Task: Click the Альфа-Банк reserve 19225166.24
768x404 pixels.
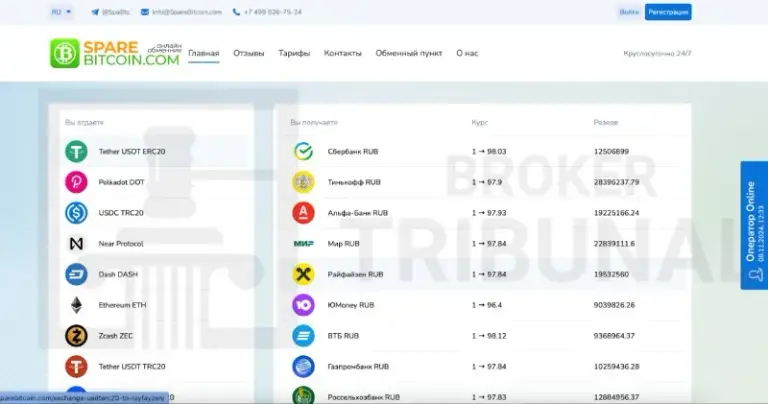Action: tap(617, 213)
